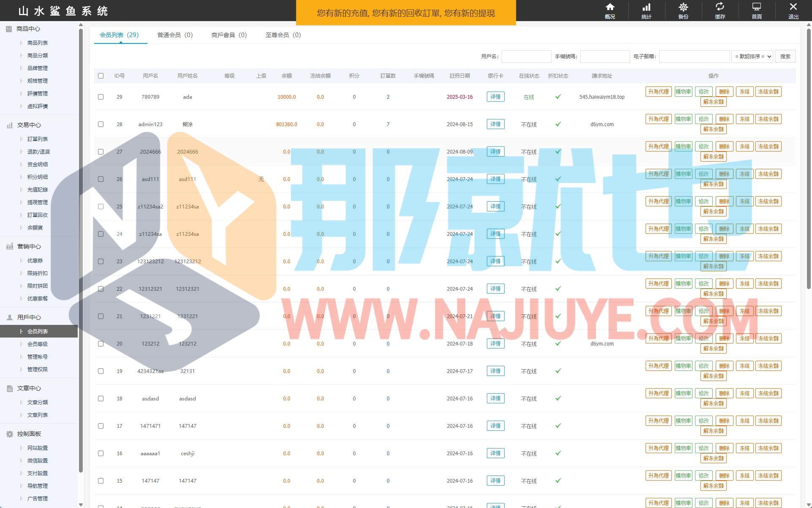Open the 概况 home icon in header
This screenshot has width=812, height=508.
tap(610, 7)
